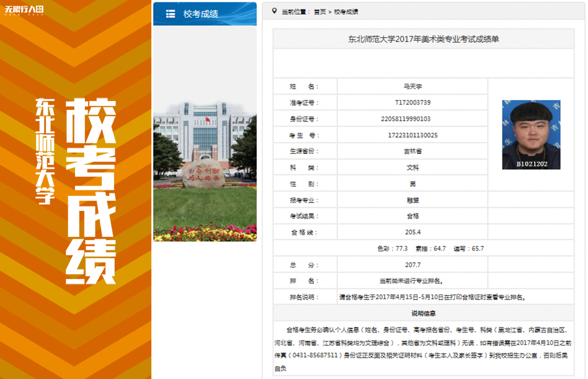The width and height of the screenshot is (588, 379).
Task: Select the text 当前尚未进行专业排名
Action: click(x=410, y=281)
